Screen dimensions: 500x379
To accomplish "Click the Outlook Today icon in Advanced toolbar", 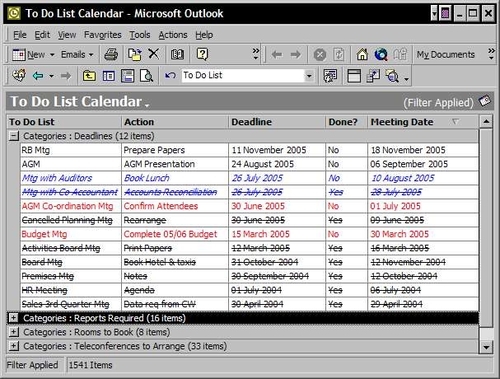I will pyautogui.click(x=19, y=76).
